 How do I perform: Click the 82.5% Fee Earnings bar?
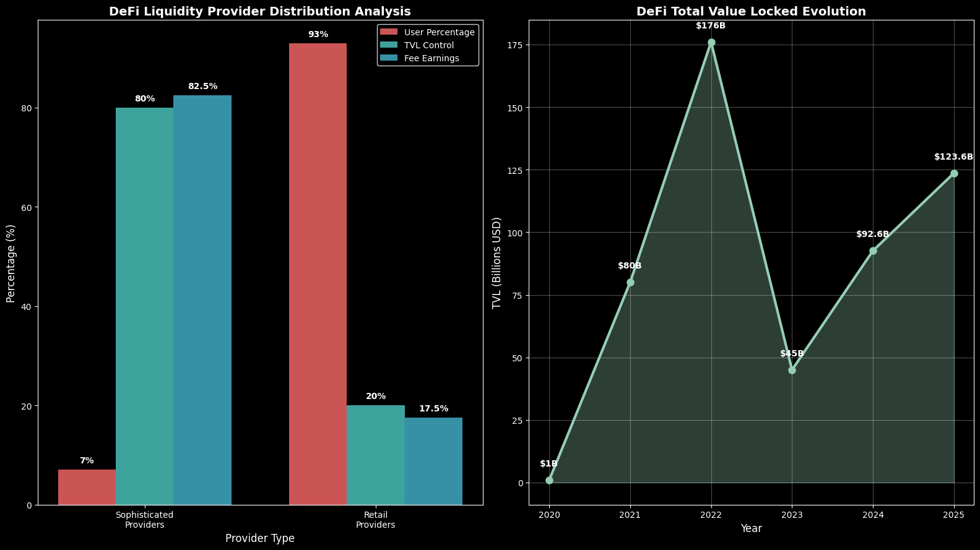(x=202, y=300)
